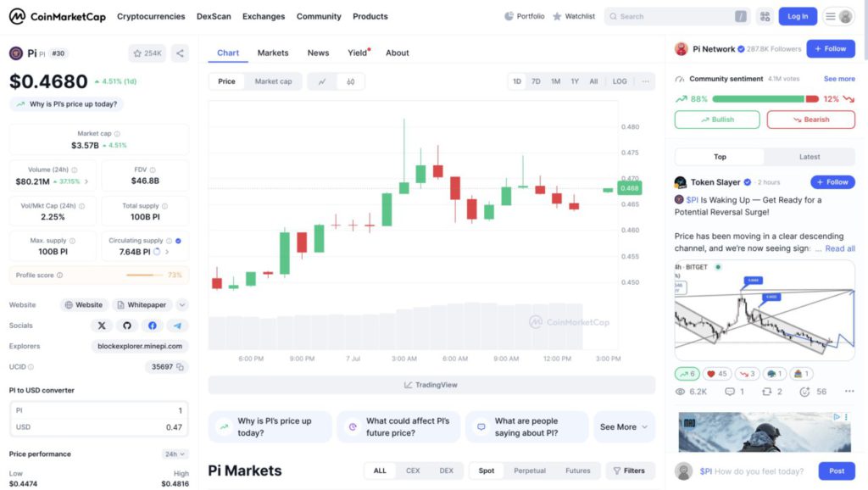
Task: Open the GitHub social link icon
Action: click(x=127, y=326)
